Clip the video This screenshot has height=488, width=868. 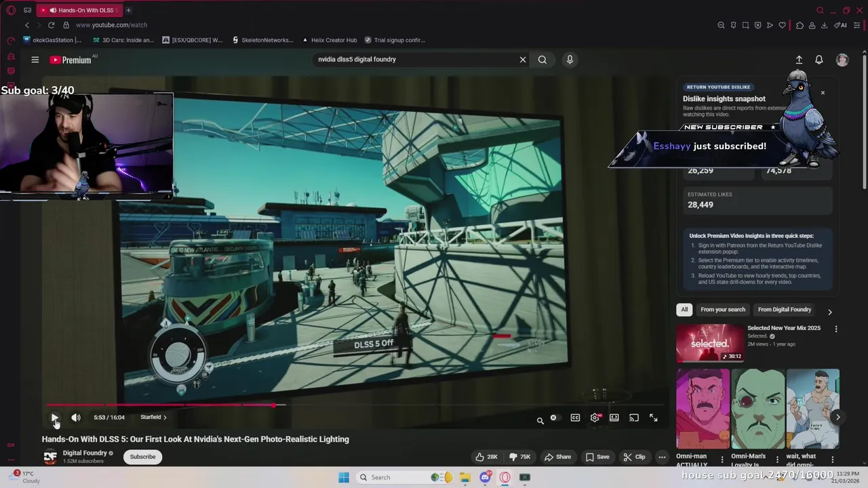pos(634,457)
